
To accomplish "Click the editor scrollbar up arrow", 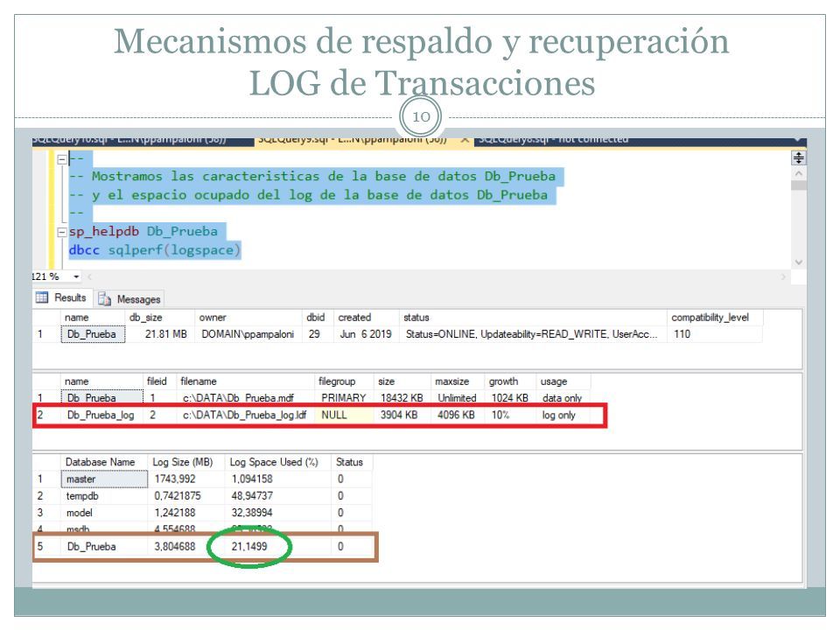I will pos(798,173).
